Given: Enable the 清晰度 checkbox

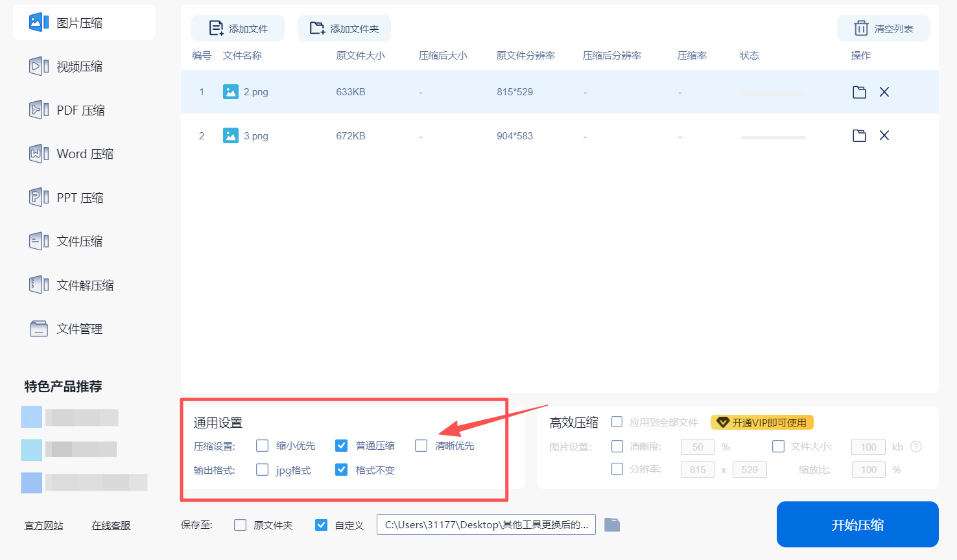Looking at the screenshot, I should tap(617, 446).
